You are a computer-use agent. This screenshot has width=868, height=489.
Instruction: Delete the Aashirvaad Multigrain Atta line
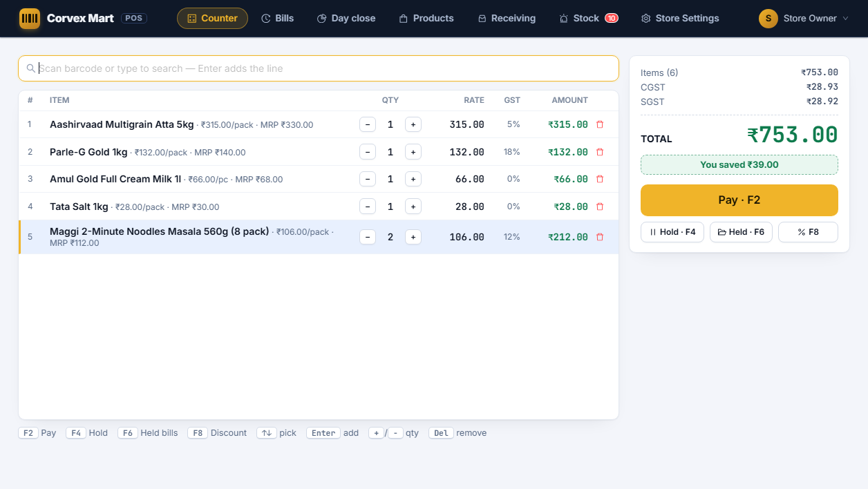(x=600, y=124)
